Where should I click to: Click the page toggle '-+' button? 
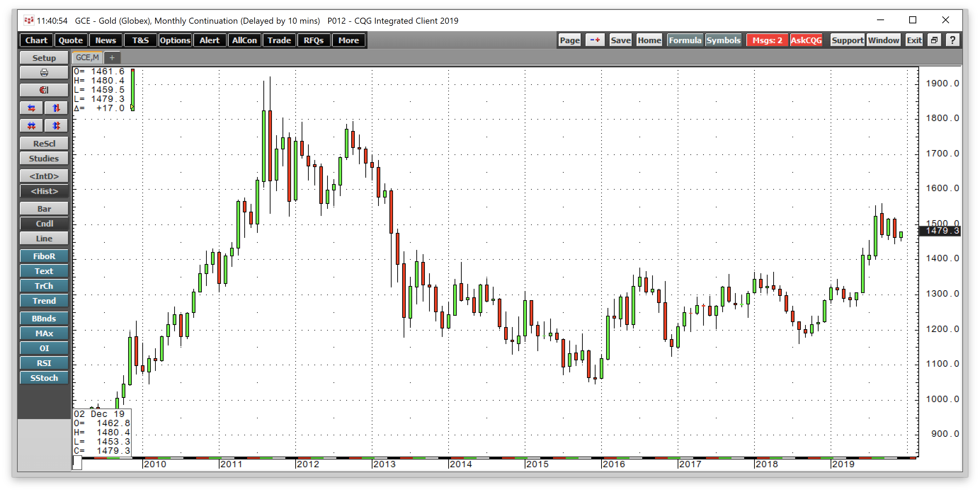pos(595,40)
